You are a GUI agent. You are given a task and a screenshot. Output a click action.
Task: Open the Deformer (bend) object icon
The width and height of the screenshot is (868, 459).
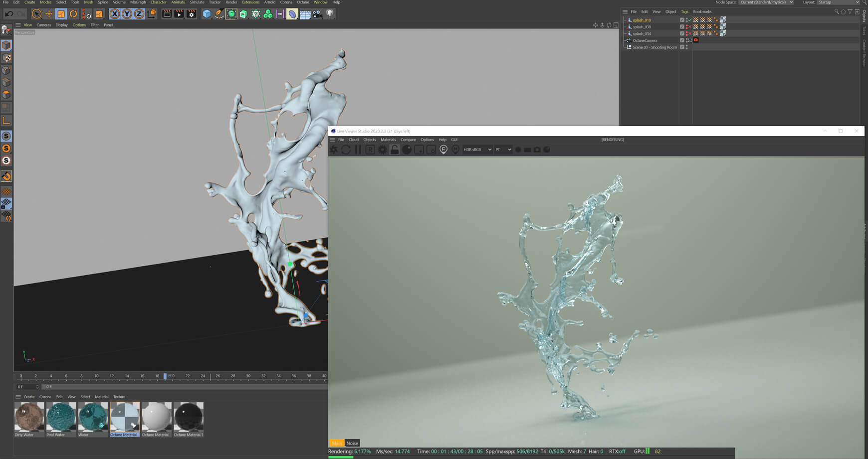tap(292, 14)
